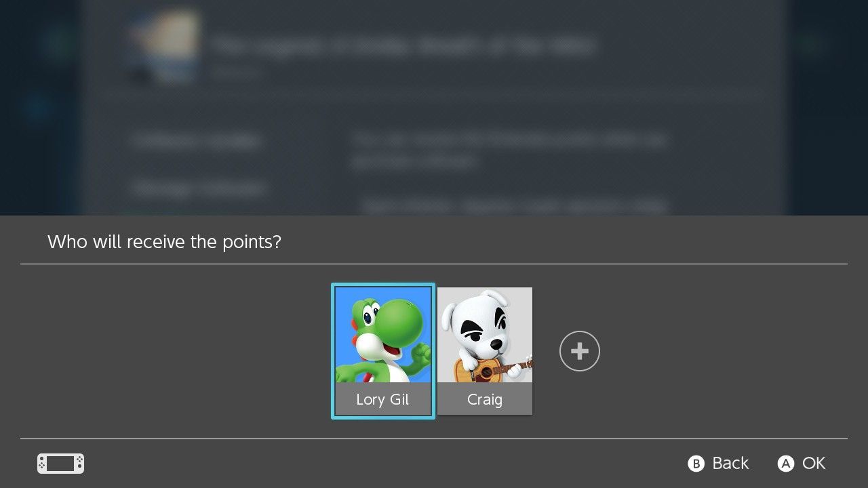Select Lory Gil's Yoshi avatar

coord(383,335)
